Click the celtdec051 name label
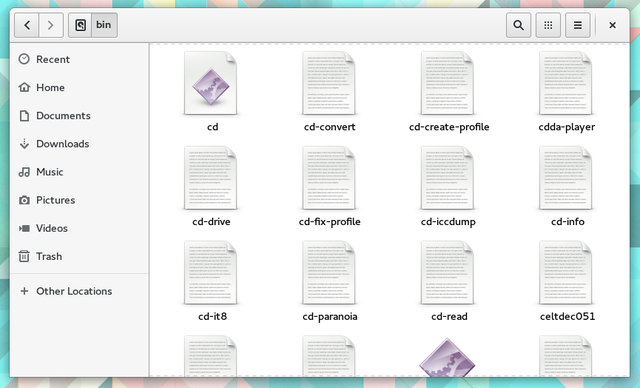The width and height of the screenshot is (640, 388). pyautogui.click(x=567, y=316)
